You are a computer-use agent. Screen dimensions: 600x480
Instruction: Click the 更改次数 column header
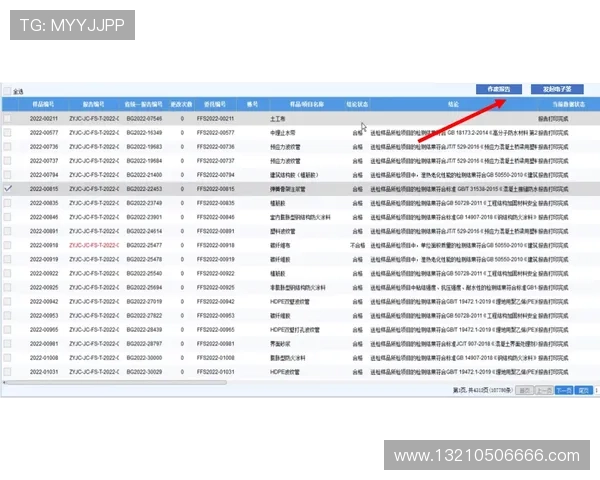point(181,104)
